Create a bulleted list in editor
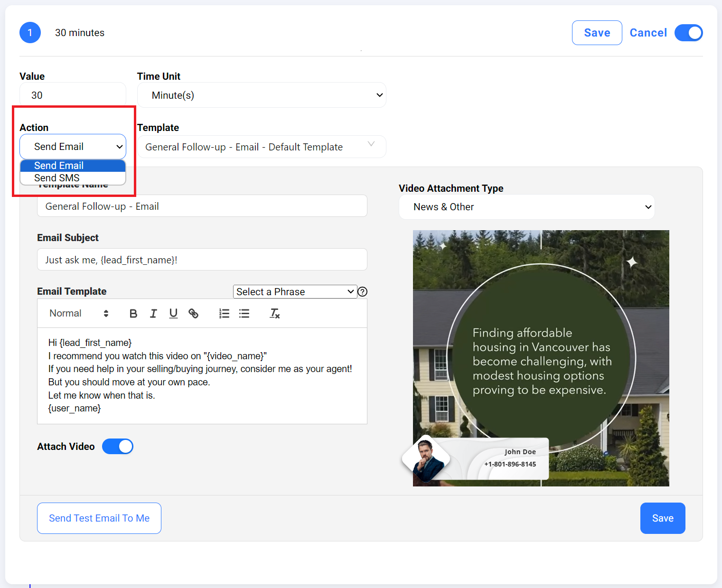 [x=244, y=313]
